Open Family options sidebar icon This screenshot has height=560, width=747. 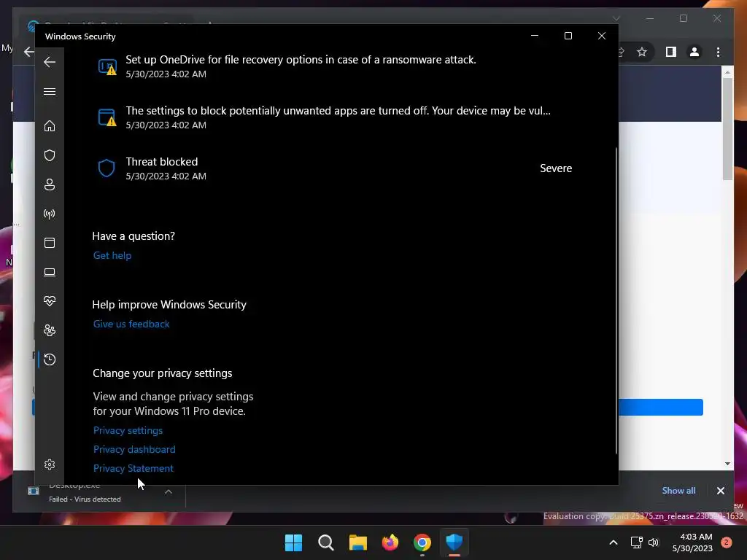point(50,330)
